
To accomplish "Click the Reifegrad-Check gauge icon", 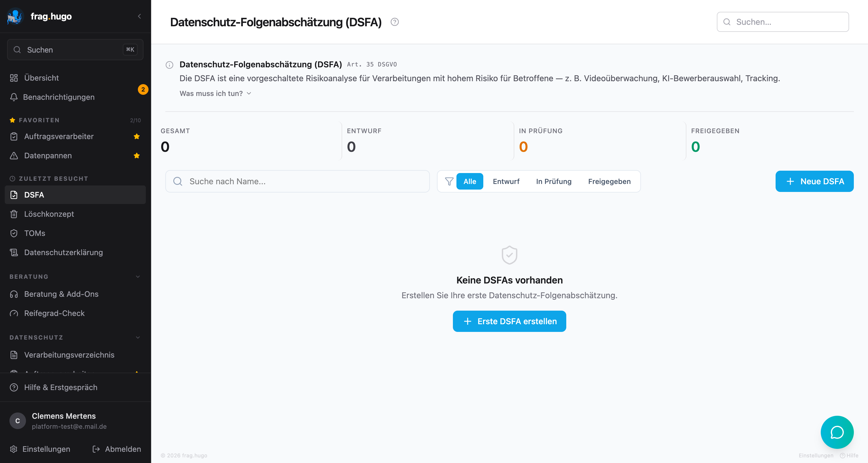I will [x=14, y=313].
